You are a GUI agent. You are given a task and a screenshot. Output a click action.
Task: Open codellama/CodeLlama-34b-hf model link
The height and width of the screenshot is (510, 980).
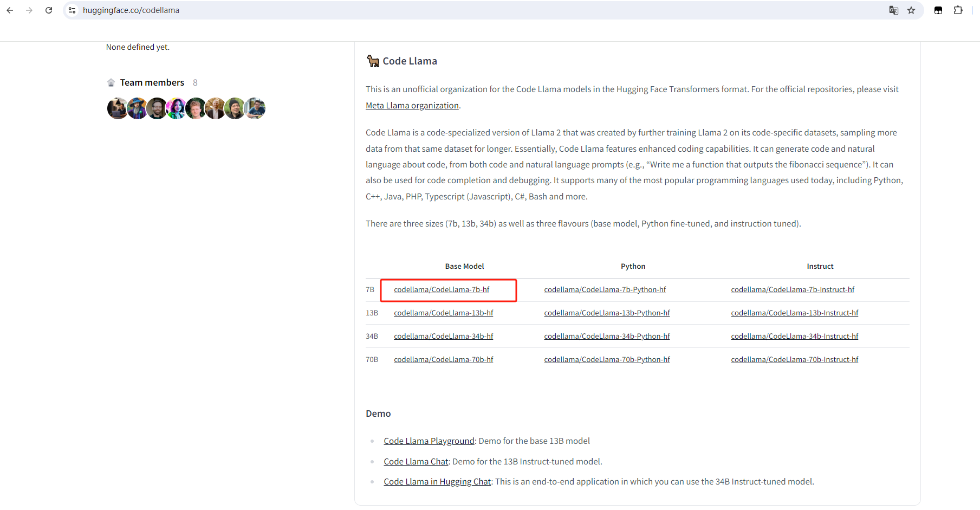coord(444,337)
